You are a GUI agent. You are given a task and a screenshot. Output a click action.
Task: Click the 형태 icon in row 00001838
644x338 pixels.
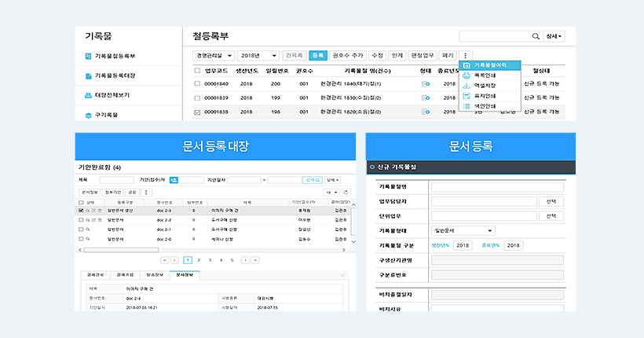click(426, 112)
